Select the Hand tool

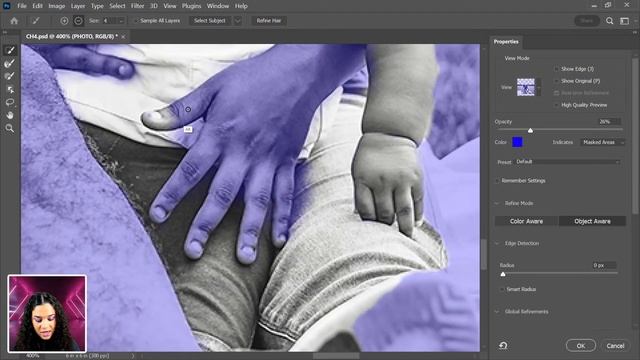[x=9, y=115]
